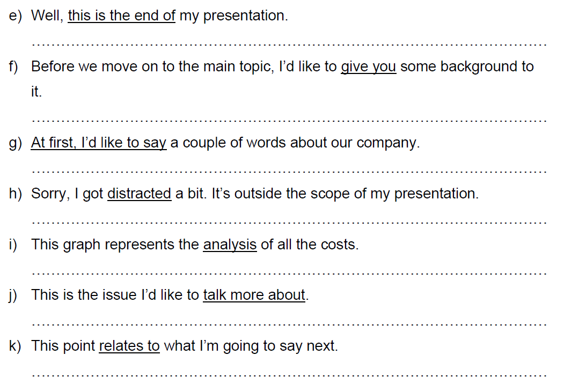Image resolution: width=586 pixels, height=392 pixels.
Task: Click underlined "At first, I'd like to say"
Action: tap(99, 143)
